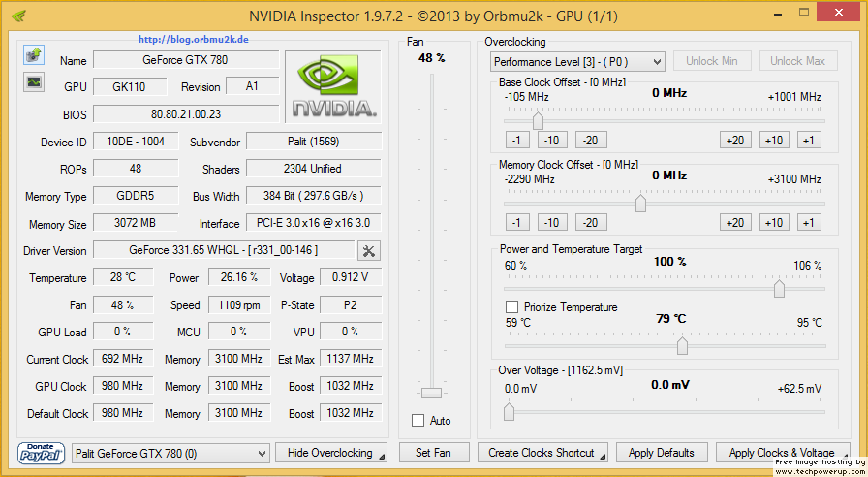Click the ROPs value 48
868x477 pixels.
[136, 169]
